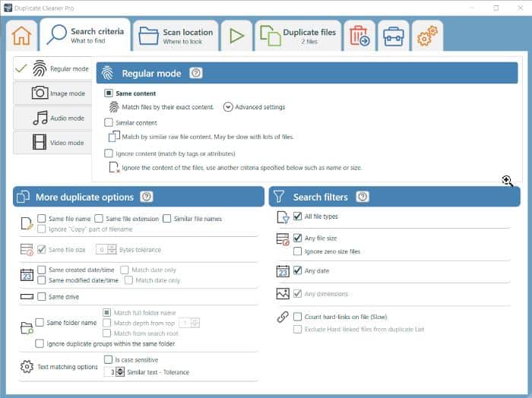Select Image mode
Viewport: 532px width, 398px height.
click(52, 93)
